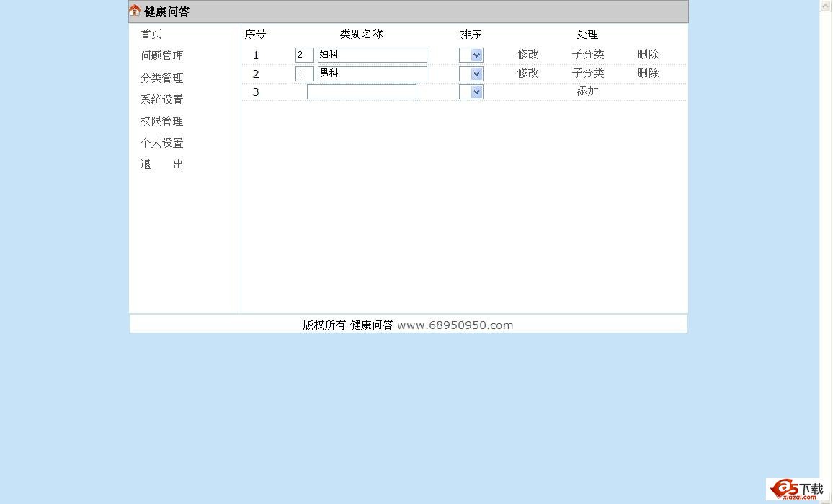Open 首页 in the sidebar
Image resolution: width=833 pixels, height=504 pixels.
click(x=151, y=34)
